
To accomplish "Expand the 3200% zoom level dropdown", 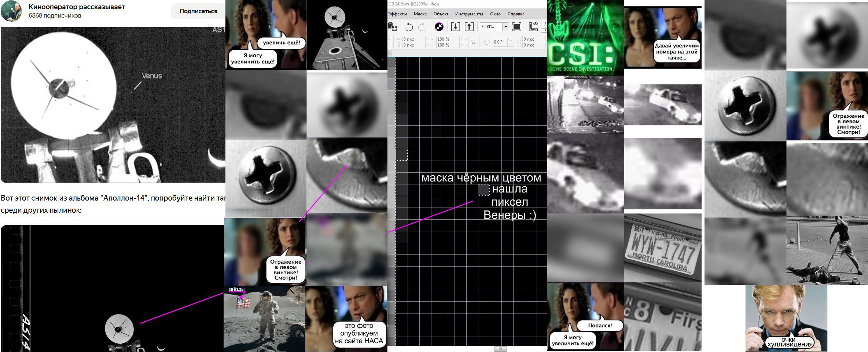I will tap(505, 27).
